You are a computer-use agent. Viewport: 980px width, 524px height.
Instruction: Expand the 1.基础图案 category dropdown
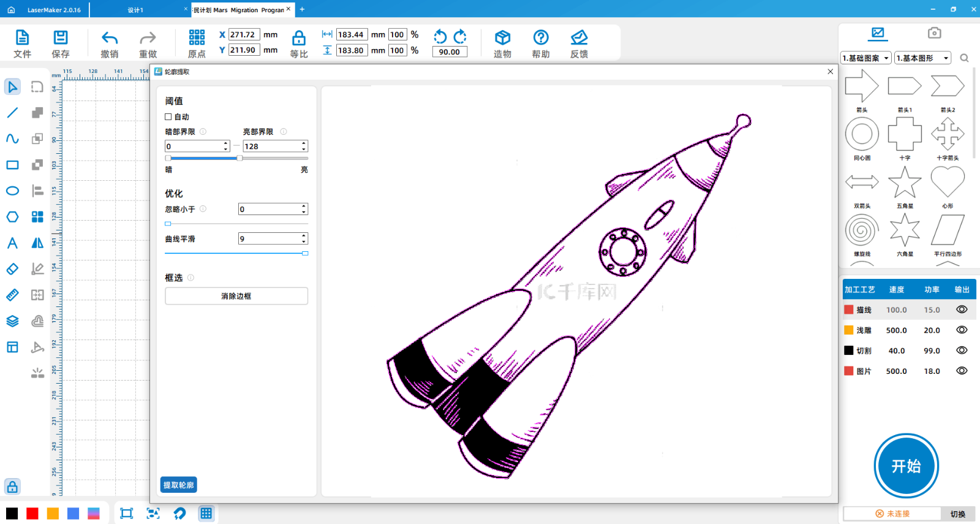(866, 58)
